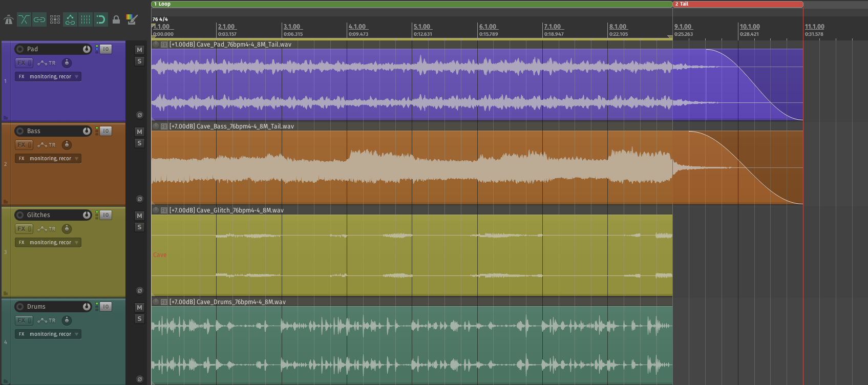Arm the Glitches track for recording
The image size is (868, 385).
(20, 215)
